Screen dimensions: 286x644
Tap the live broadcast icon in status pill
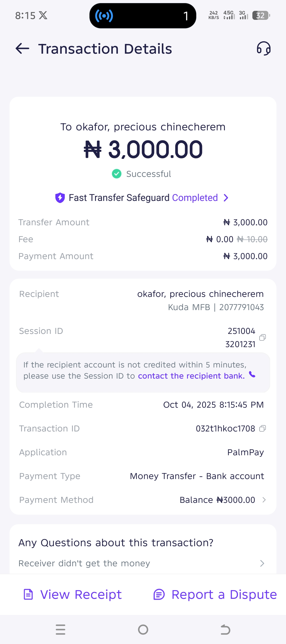(104, 16)
